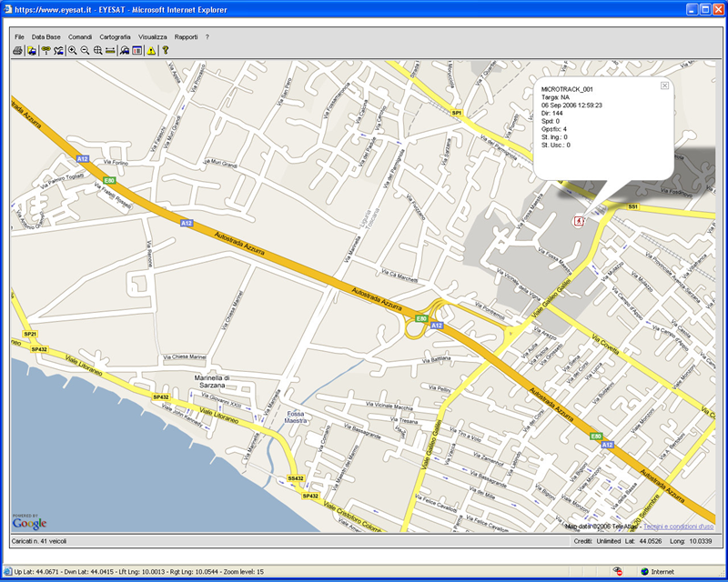Click the printer icon in the toolbar

17,51
